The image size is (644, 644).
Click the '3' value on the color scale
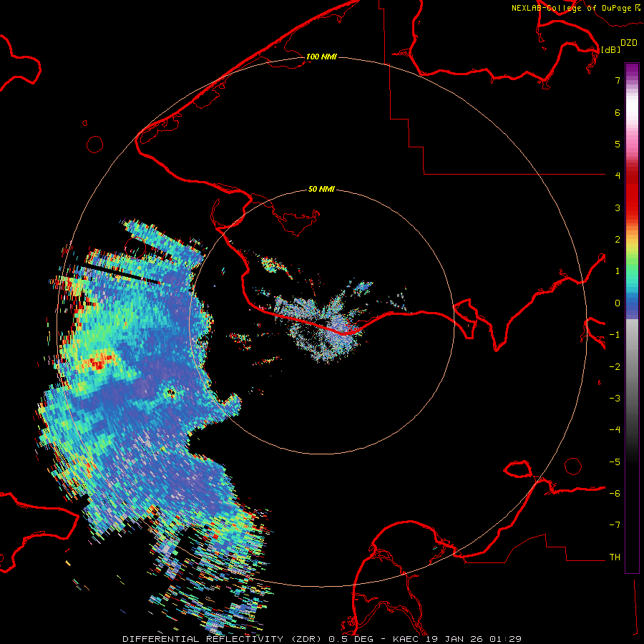pos(618,208)
